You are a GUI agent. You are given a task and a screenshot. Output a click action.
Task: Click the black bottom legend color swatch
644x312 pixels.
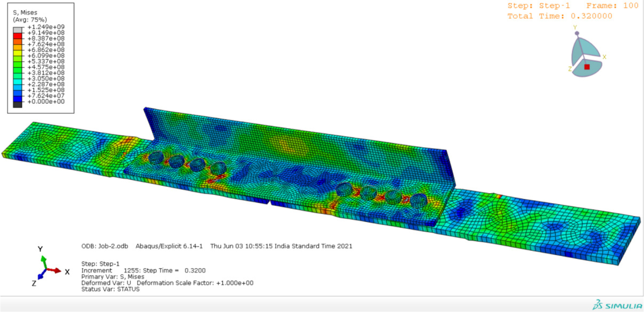18,105
